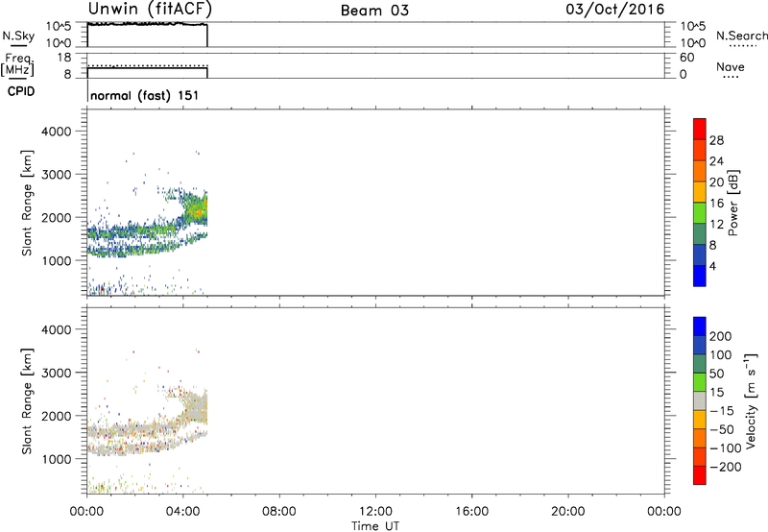Click the '12:00' time tick label
Image resolution: width=768 pixels, height=532 pixels.
coord(375,512)
